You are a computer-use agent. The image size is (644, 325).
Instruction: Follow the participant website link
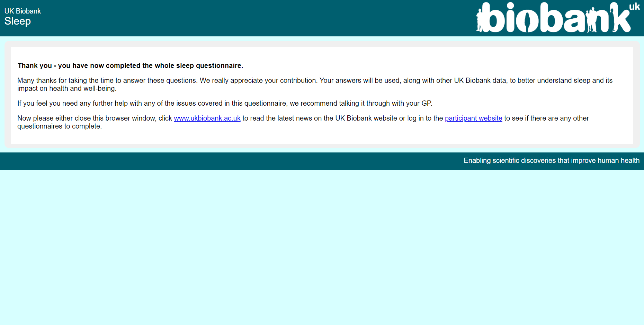click(x=473, y=118)
